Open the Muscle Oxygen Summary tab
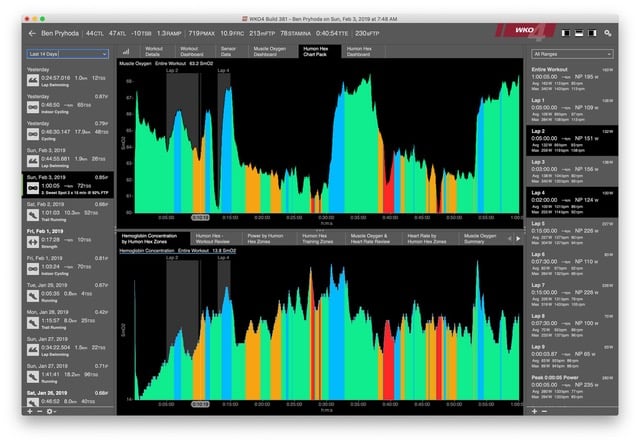Viewport: 640px width, 444px height. click(482, 239)
